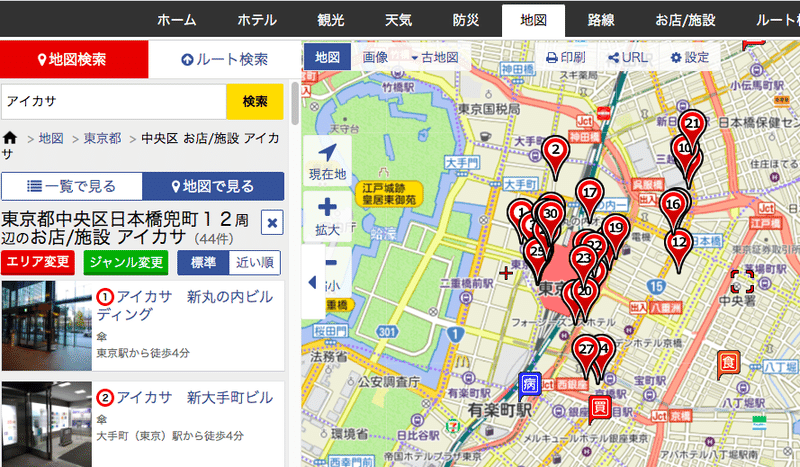This screenshot has width=800, height=467.
Task: Open the 設定 settings button
Action: [x=690, y=57]
